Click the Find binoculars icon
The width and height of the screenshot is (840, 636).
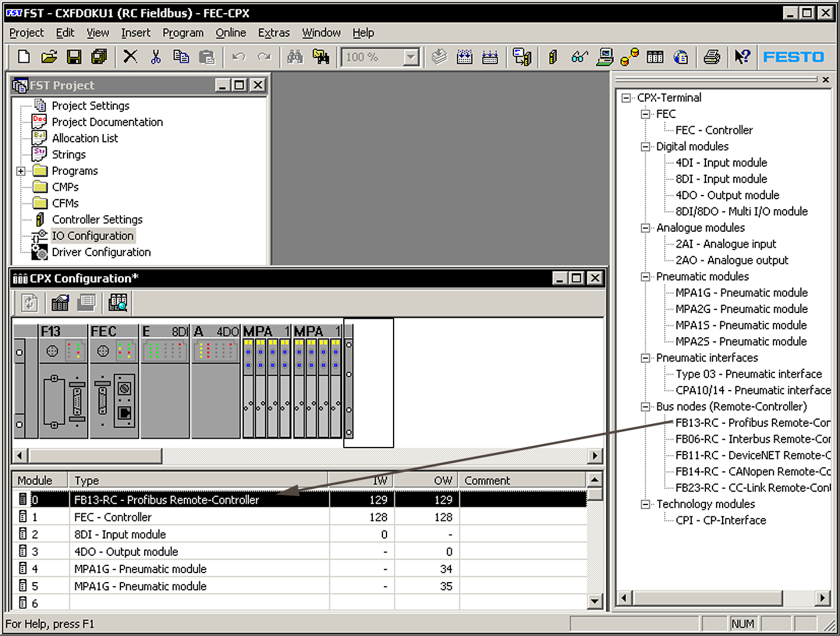click(x=295, y=57)
